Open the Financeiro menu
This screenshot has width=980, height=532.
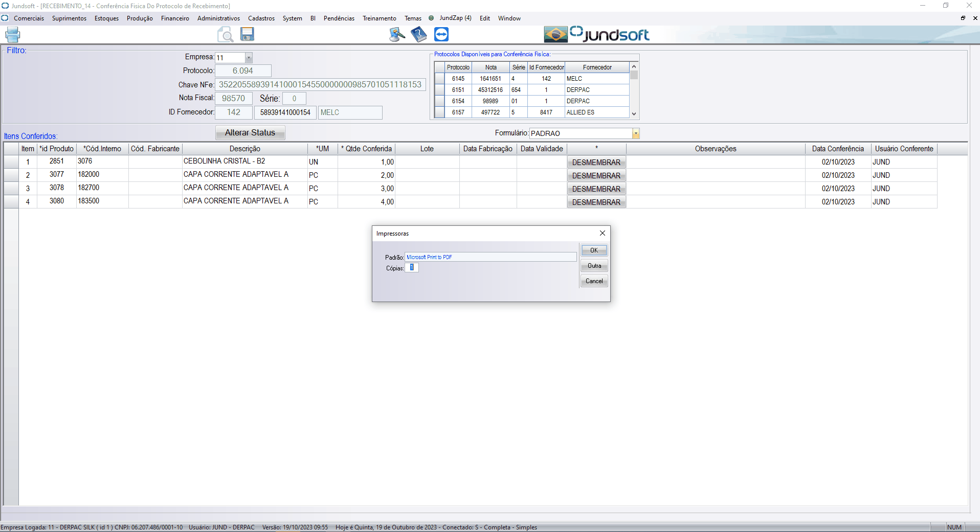(x=175, y=18)
